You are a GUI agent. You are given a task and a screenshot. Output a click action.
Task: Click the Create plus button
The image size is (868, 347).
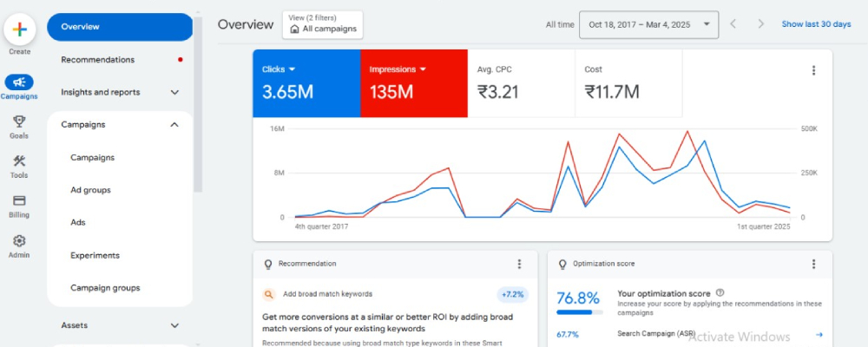[20, 29]
